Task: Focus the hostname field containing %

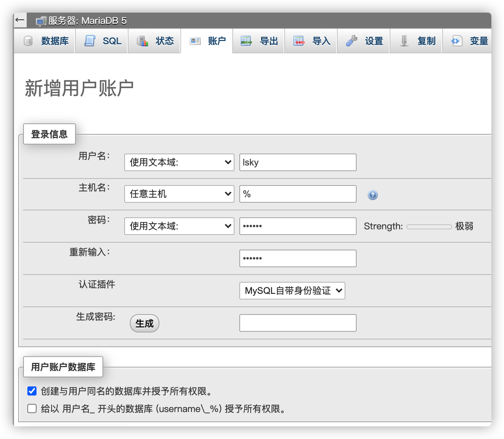Action: (298, 194)
